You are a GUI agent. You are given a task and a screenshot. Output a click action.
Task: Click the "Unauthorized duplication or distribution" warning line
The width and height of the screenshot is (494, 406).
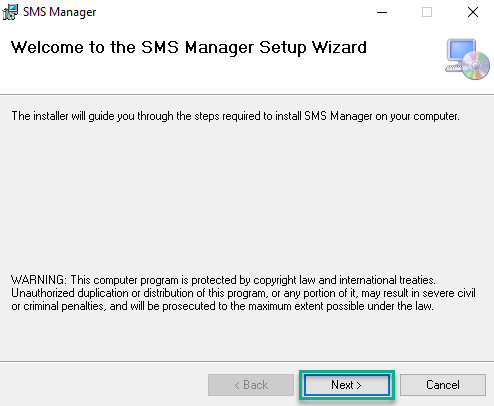coord(243,293)
